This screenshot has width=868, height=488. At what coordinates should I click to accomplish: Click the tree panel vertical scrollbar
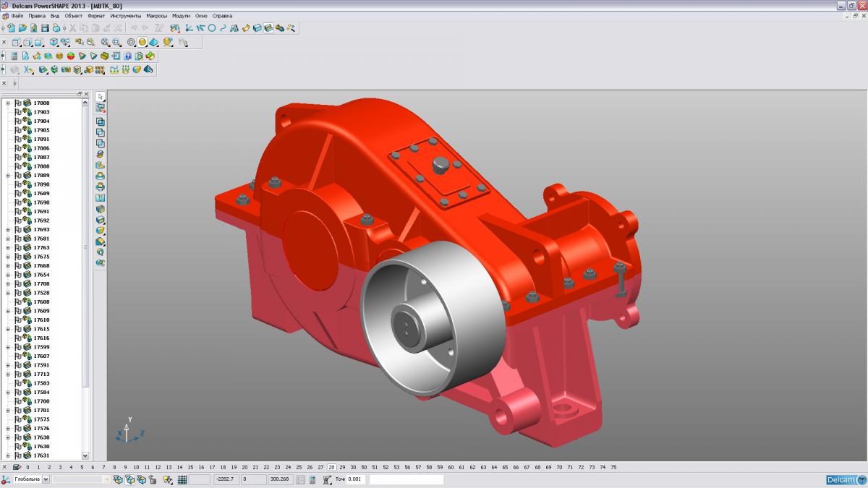[x=85, y=278]
